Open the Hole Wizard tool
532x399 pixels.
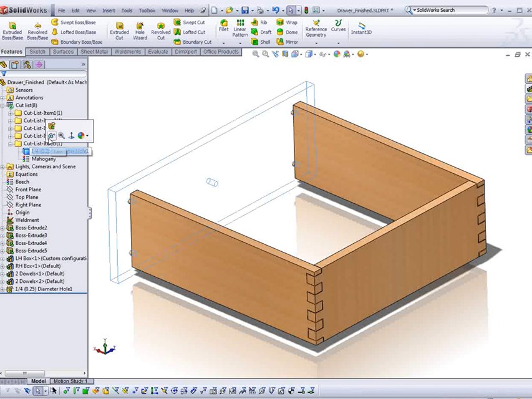[140, 30]
